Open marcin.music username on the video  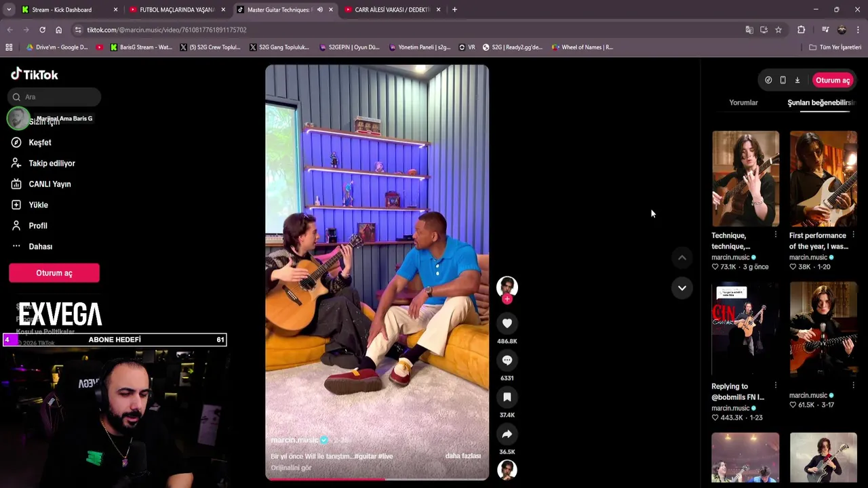pyautogui.click(x=294, y=440)
